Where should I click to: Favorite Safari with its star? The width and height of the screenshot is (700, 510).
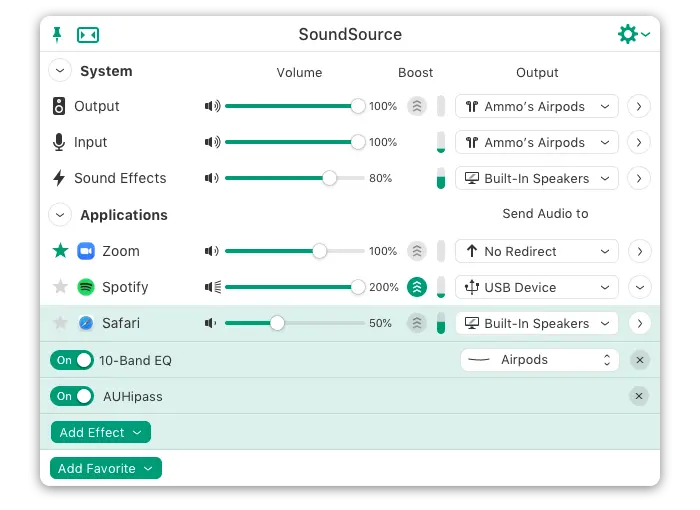click(x=60, y=322)
